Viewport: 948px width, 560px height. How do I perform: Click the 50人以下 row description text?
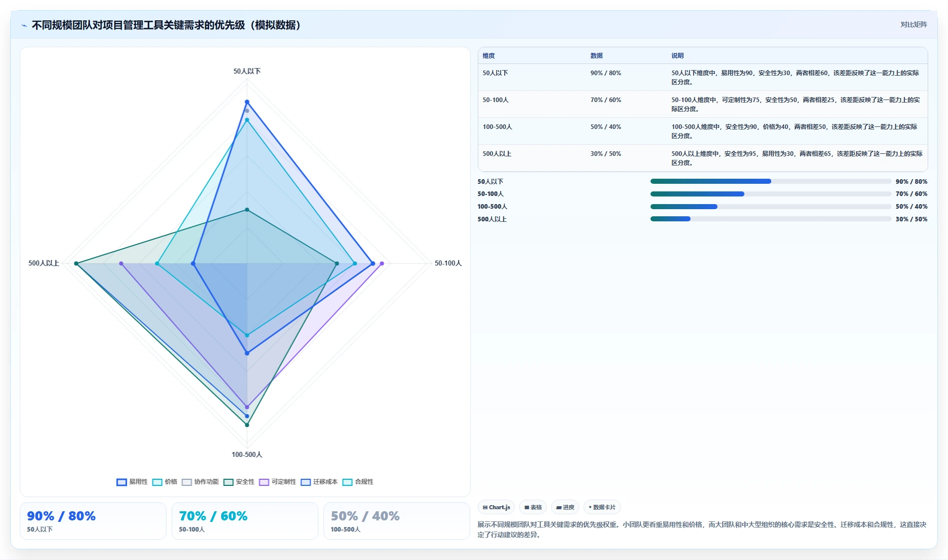[x=795, y=78]
